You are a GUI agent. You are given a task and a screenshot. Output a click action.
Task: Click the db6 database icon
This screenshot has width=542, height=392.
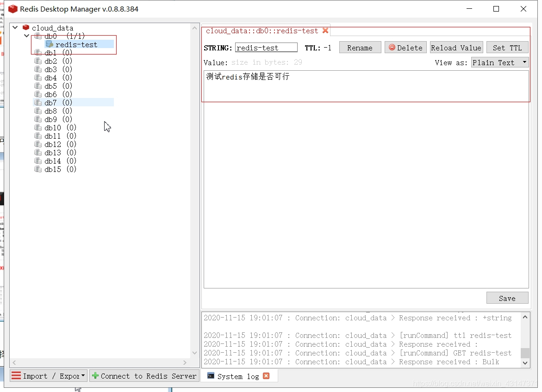(x=38, y=94)
